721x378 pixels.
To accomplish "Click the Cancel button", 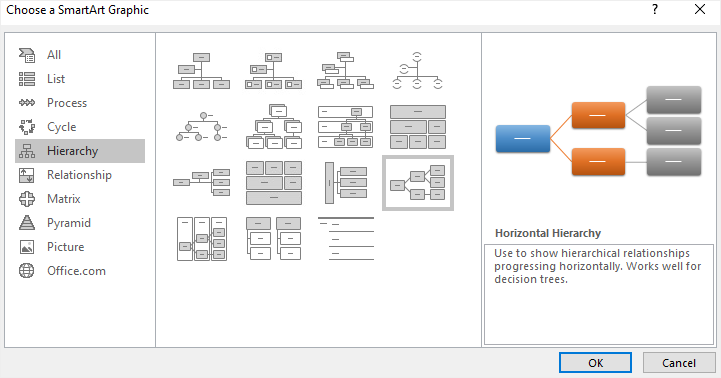I will 679,363.
